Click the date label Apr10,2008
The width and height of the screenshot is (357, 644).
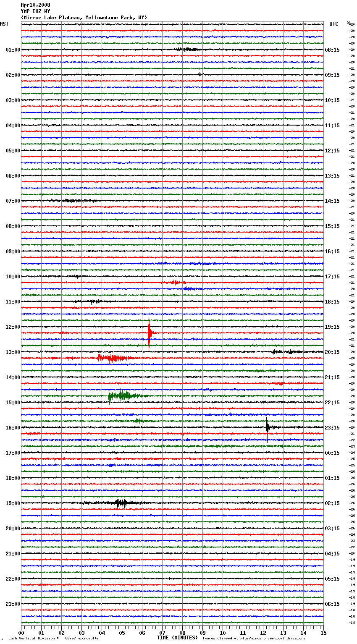pos(35,5)
